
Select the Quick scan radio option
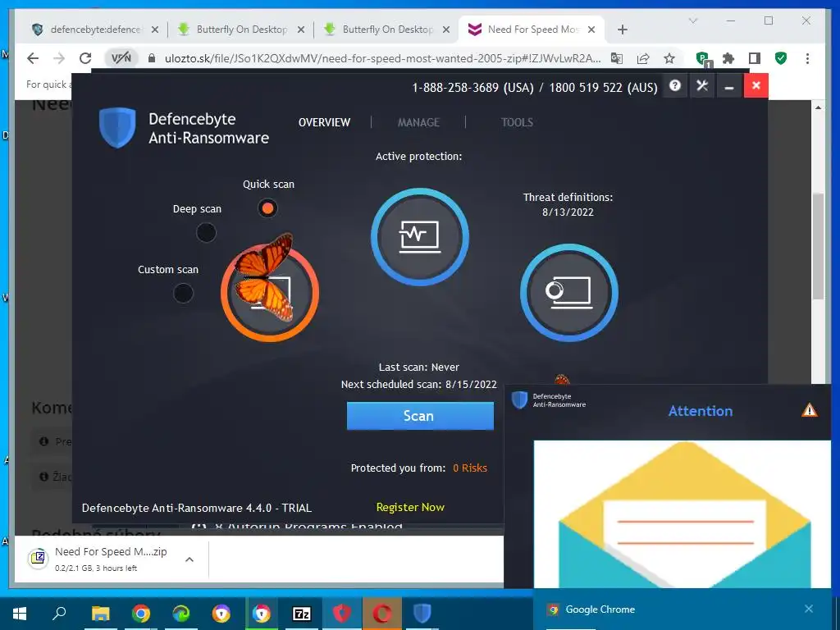[267, 208]
